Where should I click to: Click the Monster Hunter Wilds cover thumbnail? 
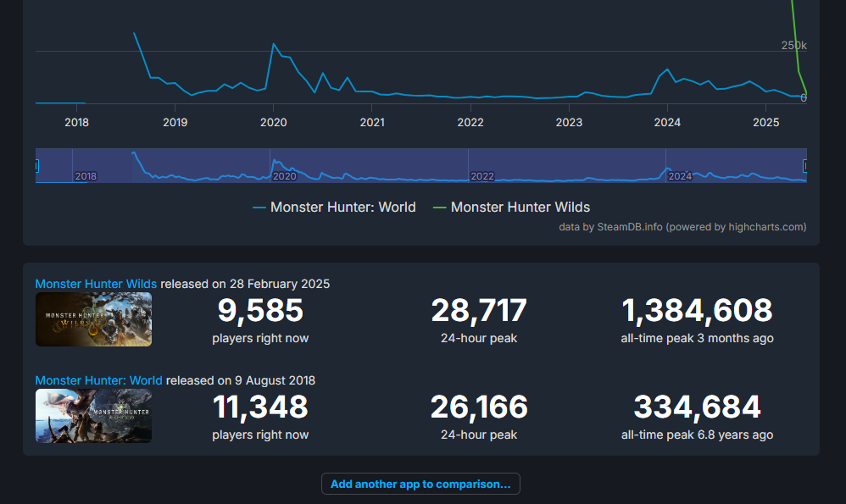pos(93,319)
